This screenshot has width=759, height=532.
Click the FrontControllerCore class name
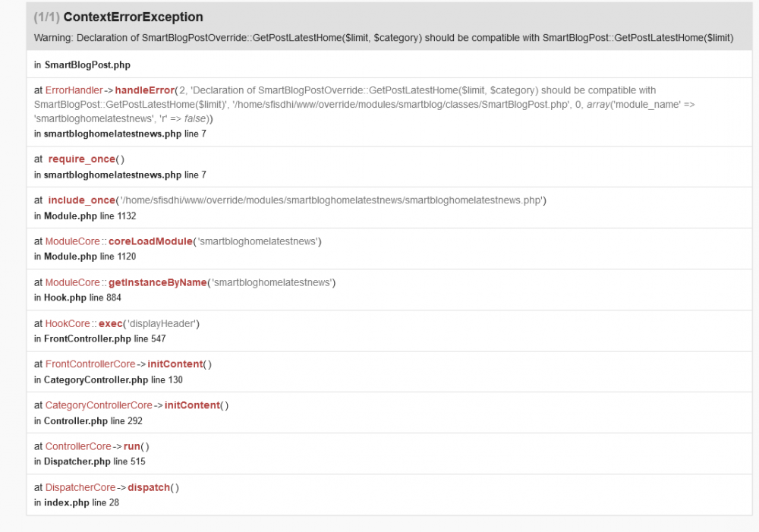point(90,364)
